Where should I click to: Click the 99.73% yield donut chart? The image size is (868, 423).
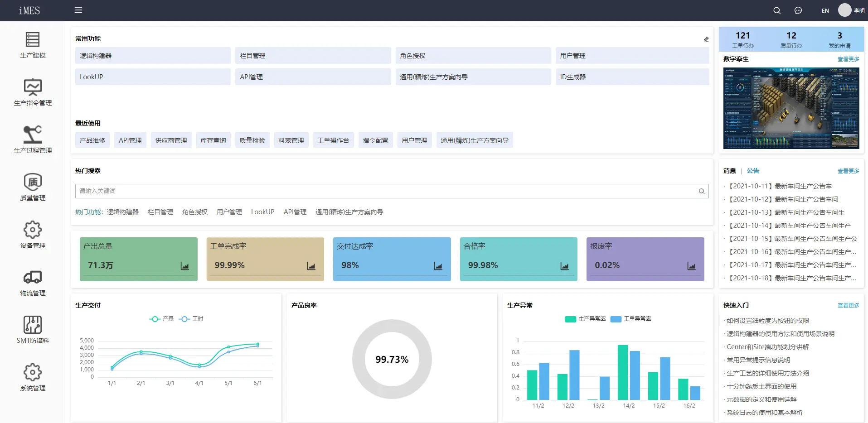pyautogui.click(x=392, y=359)
